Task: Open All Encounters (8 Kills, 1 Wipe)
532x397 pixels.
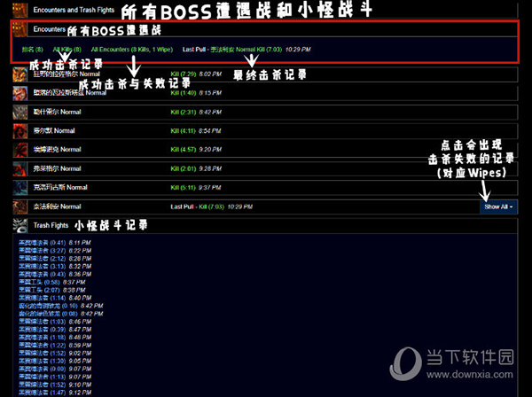Action: tap(131, 50)
